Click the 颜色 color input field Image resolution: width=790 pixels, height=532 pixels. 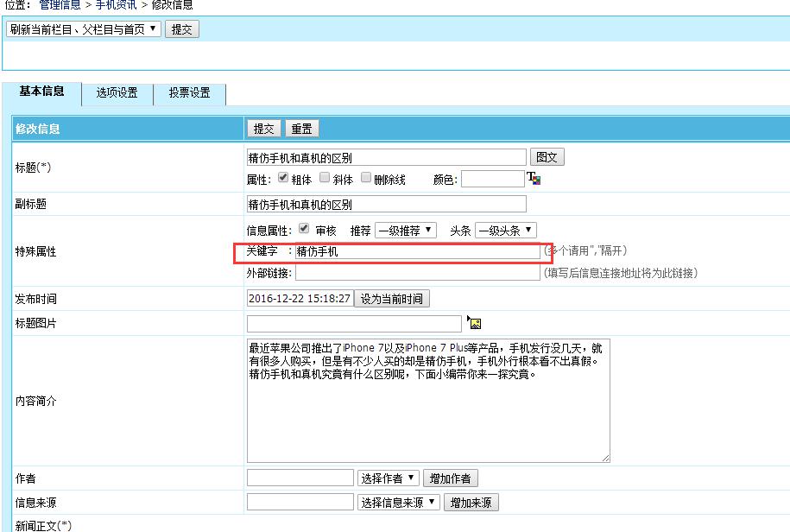492,179
